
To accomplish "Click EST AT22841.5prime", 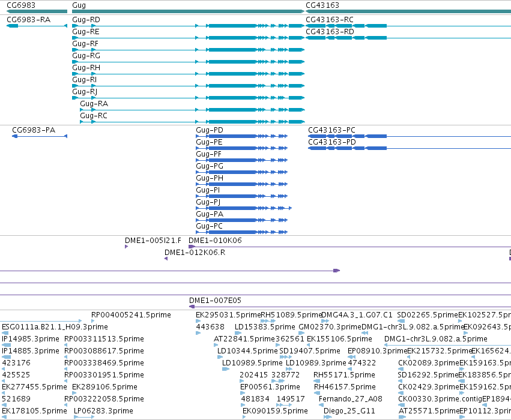I will point(244,339).
